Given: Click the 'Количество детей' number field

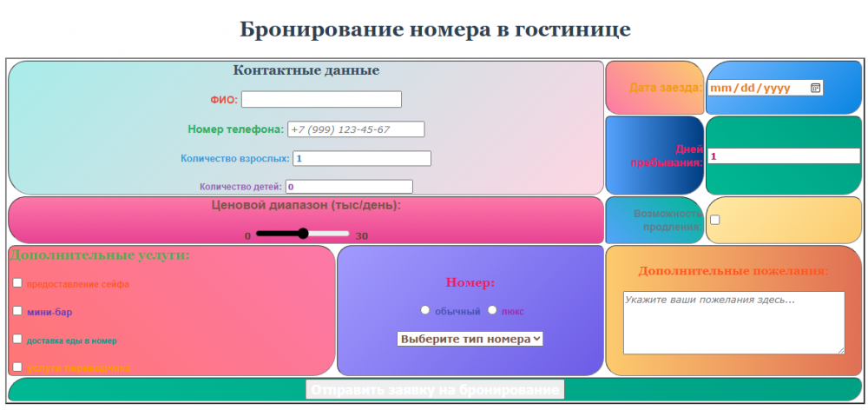Looking at the screenshot, I should coord(349,187).
